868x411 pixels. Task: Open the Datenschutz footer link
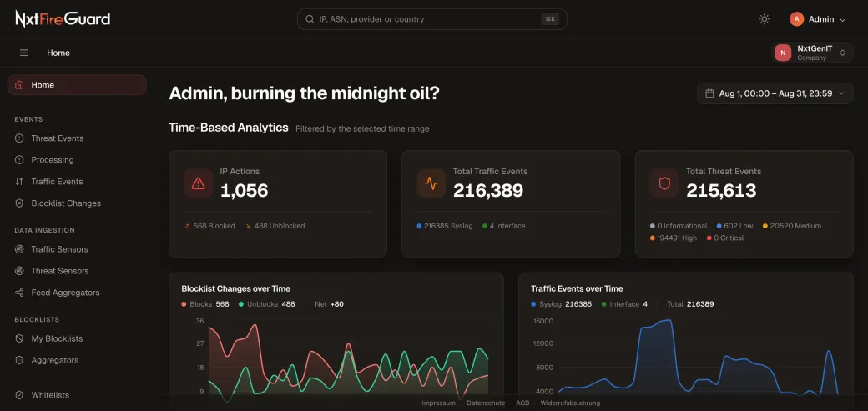(486, 403)
